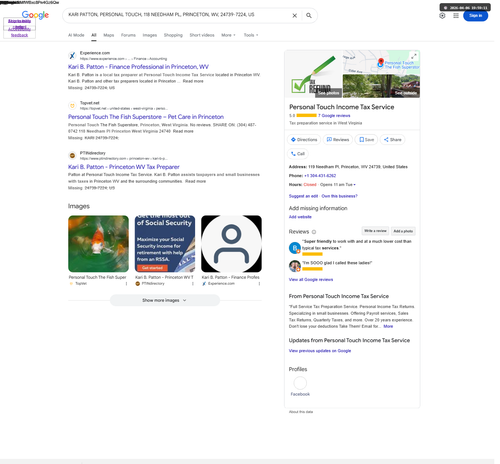Switch to the Maps tab
The height and width of the screenshot is (464, 500).
point(109,35)
